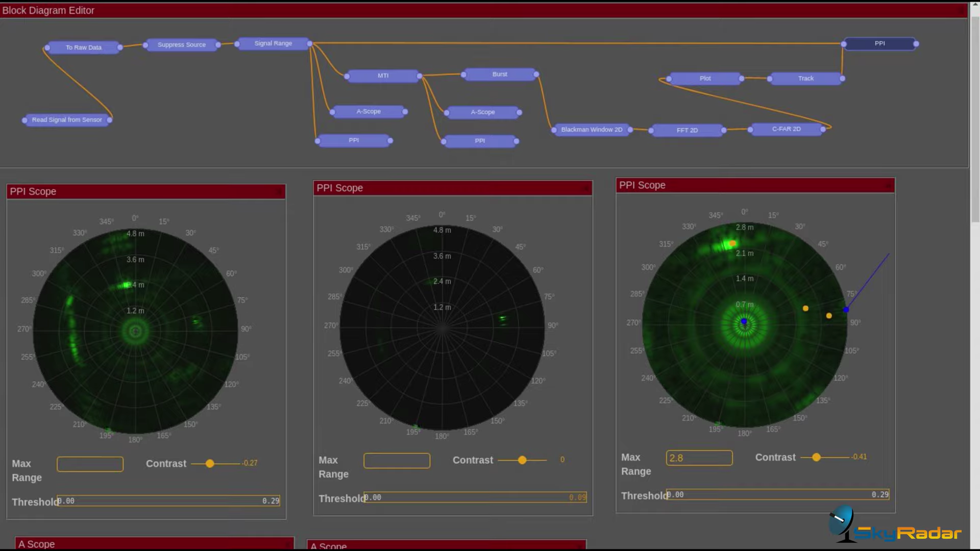Image resolution: width=980 pixels, height=551 pixels.
Task: Click the Suppress Source block
Action: tap(182, 45)
